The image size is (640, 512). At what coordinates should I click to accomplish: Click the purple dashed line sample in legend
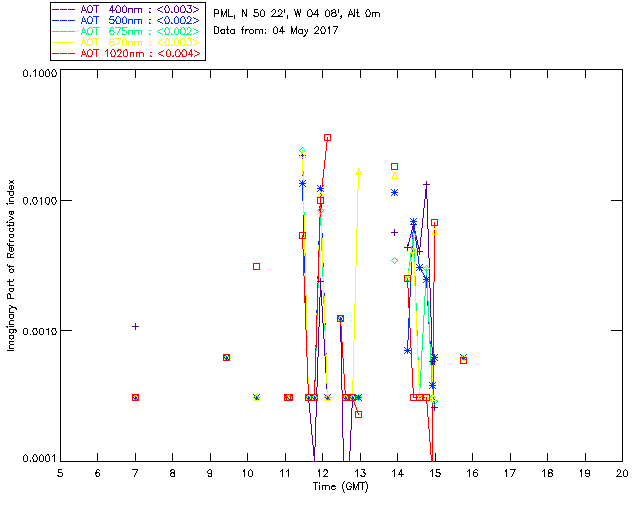click(x=64, y=10)
